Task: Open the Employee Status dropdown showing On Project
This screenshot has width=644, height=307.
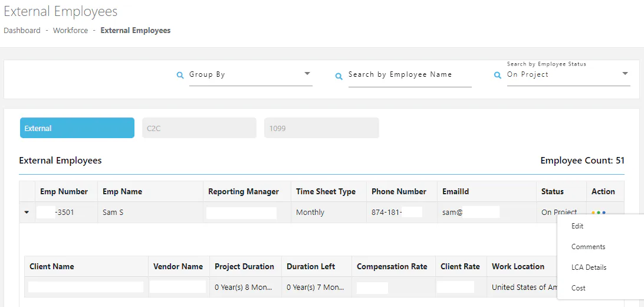Action: (x=569, y=75)
